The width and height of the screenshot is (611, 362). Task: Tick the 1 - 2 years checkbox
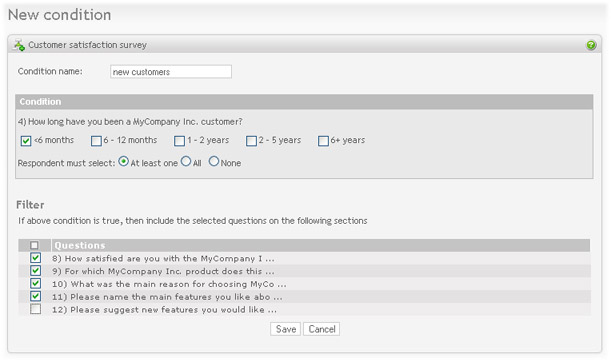(179, 141)
